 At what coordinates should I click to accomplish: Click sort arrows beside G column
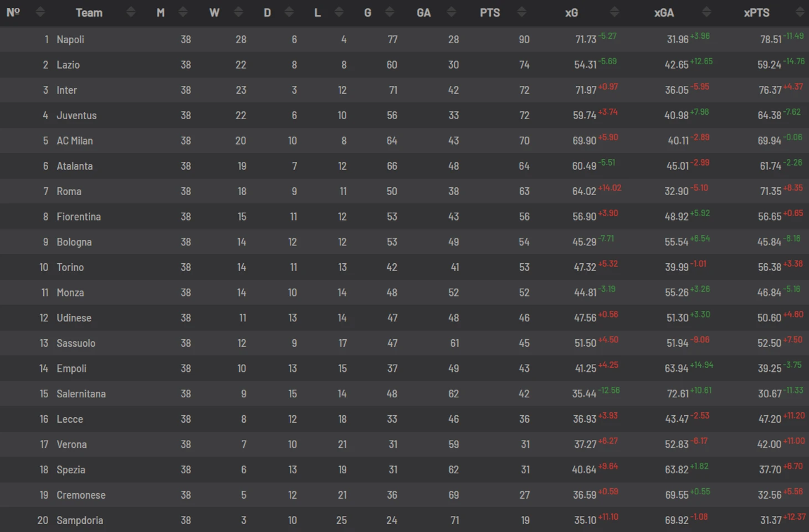390,12
